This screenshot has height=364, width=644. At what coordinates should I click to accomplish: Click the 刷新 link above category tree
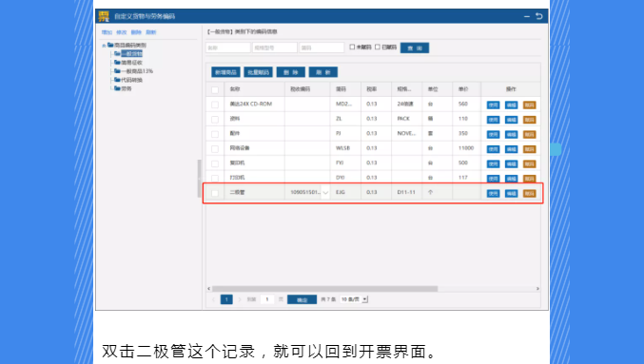(x=151, y=32)
